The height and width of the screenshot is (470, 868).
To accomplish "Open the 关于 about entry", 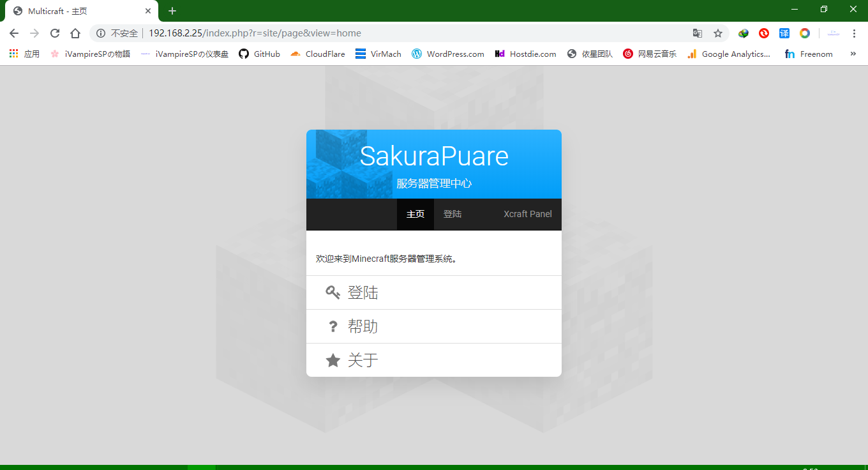I will point(434,360).
